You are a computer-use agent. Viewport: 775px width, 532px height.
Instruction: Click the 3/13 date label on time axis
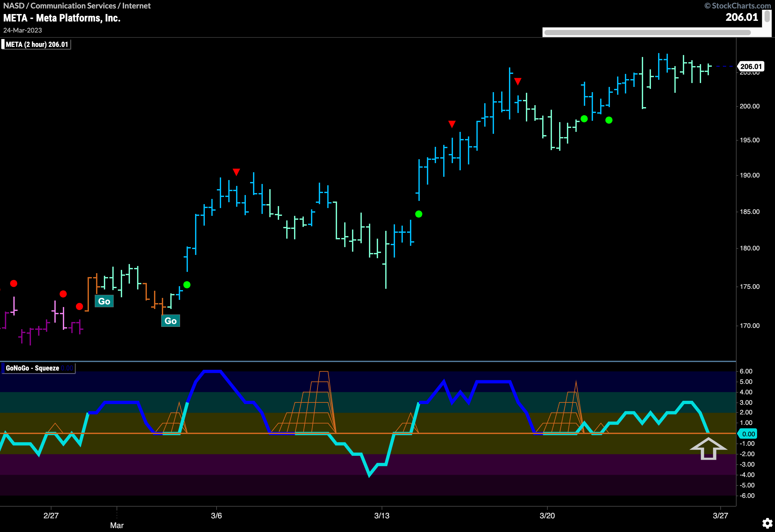pos(382,515)
